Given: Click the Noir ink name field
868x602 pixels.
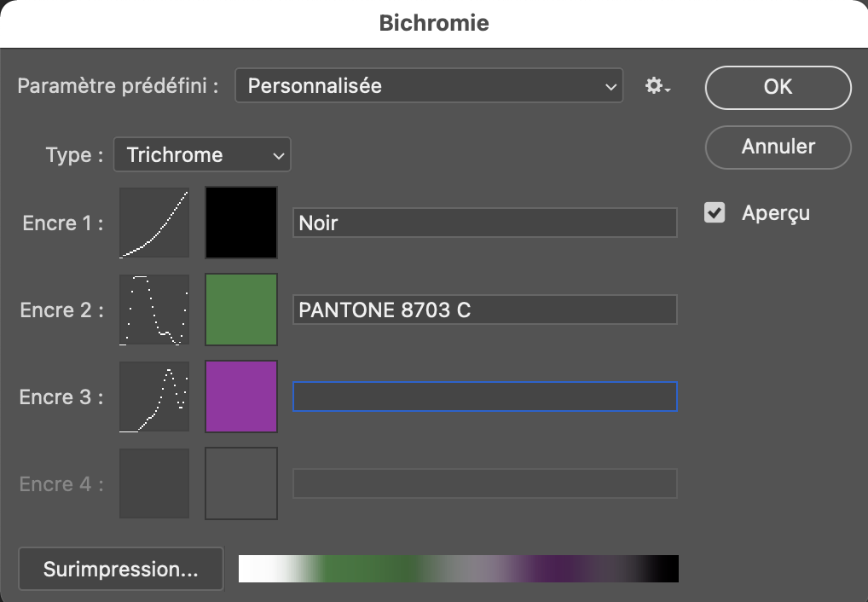Looking at the screenshot, I should point(484,223).
